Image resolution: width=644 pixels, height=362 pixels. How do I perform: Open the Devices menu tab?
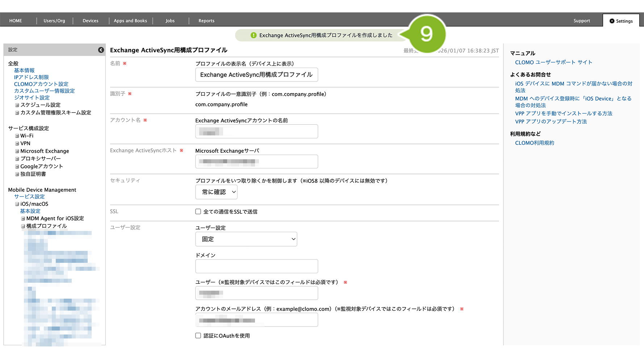(90, 21)
